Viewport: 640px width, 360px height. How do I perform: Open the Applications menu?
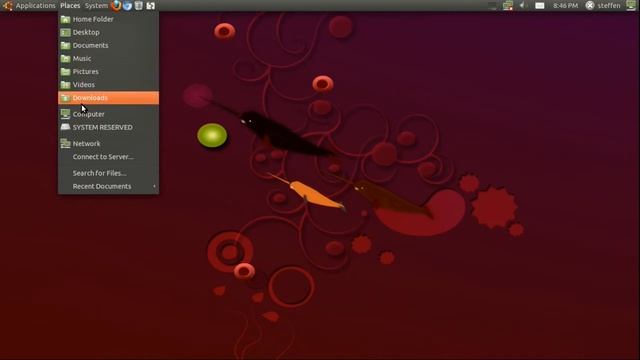tap(35, 5)
